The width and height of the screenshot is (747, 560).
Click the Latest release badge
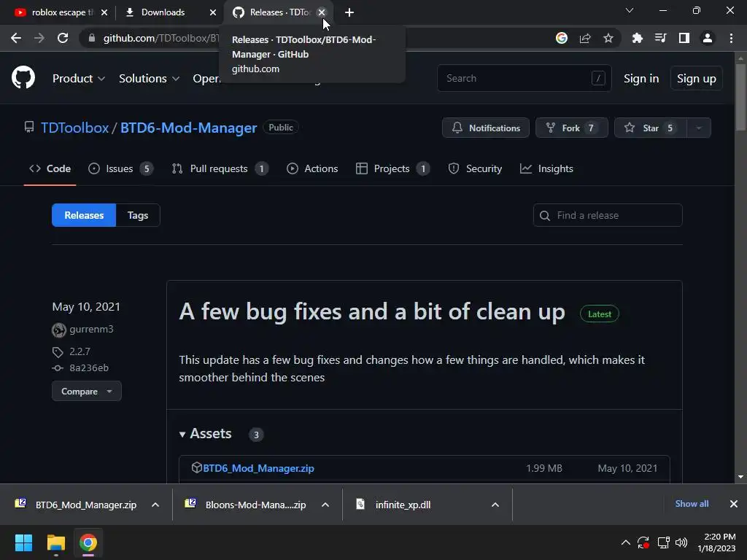[x=600, y=314]
